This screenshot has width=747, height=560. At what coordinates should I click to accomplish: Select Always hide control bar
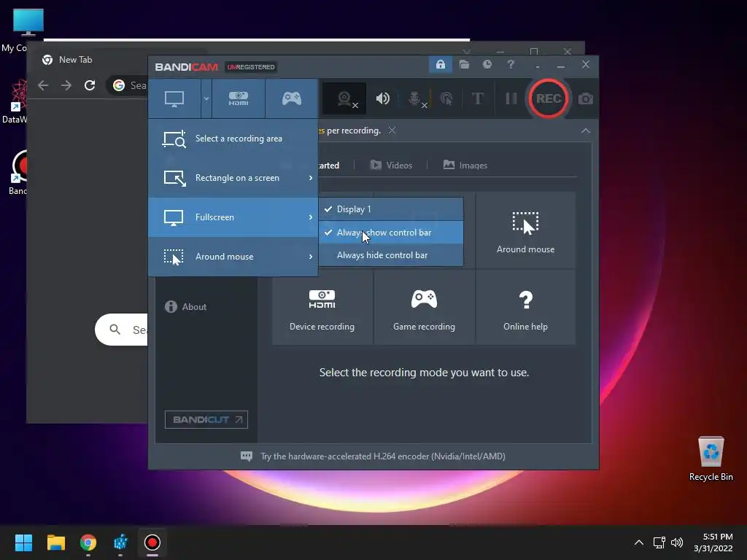pos(391,255)
